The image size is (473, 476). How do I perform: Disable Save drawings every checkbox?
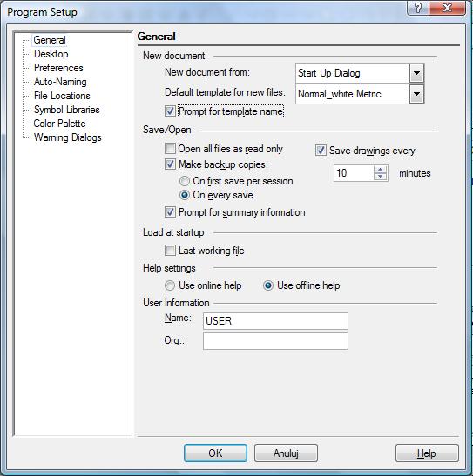point(321,151)
